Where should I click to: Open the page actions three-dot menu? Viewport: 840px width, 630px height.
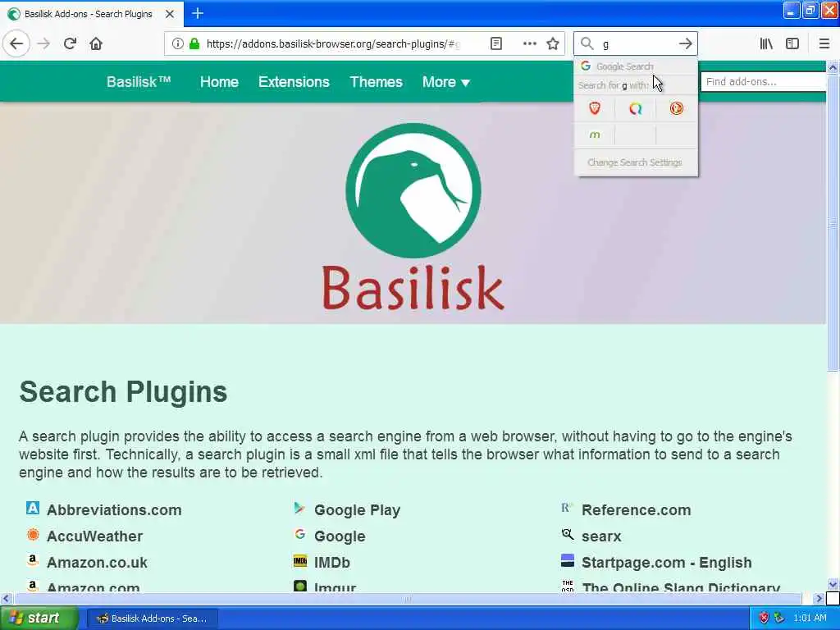point(529,43)
